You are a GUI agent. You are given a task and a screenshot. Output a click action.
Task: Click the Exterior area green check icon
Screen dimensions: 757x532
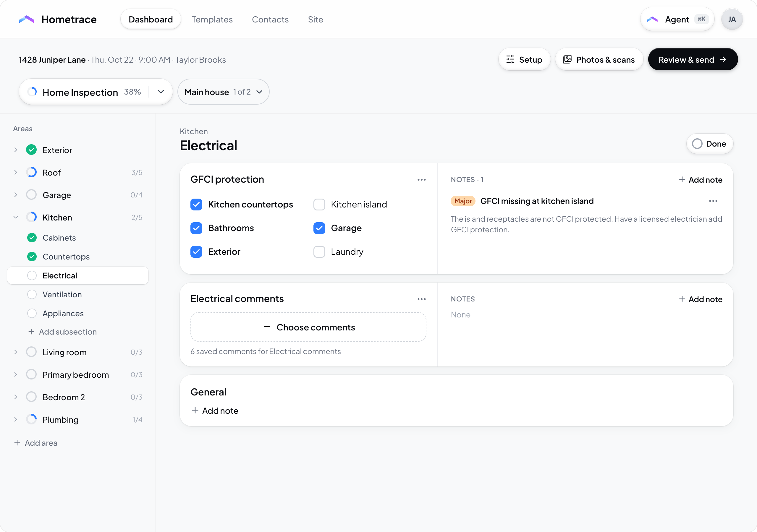[x=31, y=150]
